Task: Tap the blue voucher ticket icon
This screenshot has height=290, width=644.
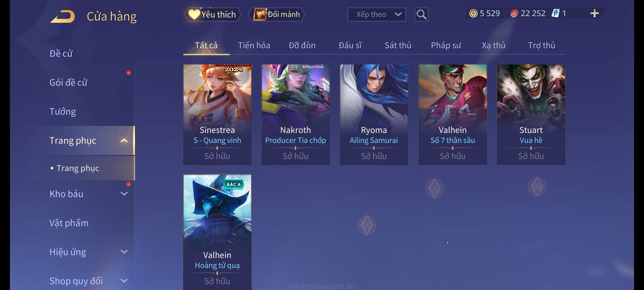Action: 555,13
